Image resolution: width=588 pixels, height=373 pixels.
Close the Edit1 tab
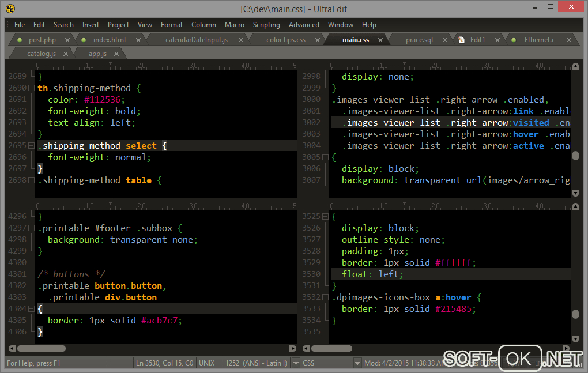497,40
